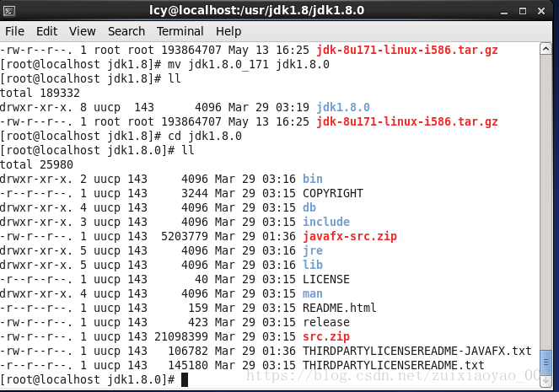Click the window title 'lcy@localhost:/usr/jdk1.8/jdk1.8.0'

256,10
